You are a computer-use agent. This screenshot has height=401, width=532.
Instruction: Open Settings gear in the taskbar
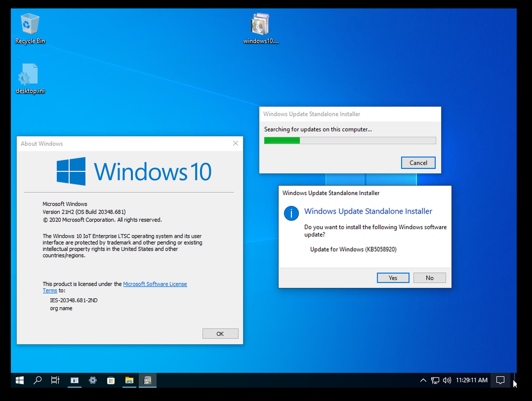93,380
